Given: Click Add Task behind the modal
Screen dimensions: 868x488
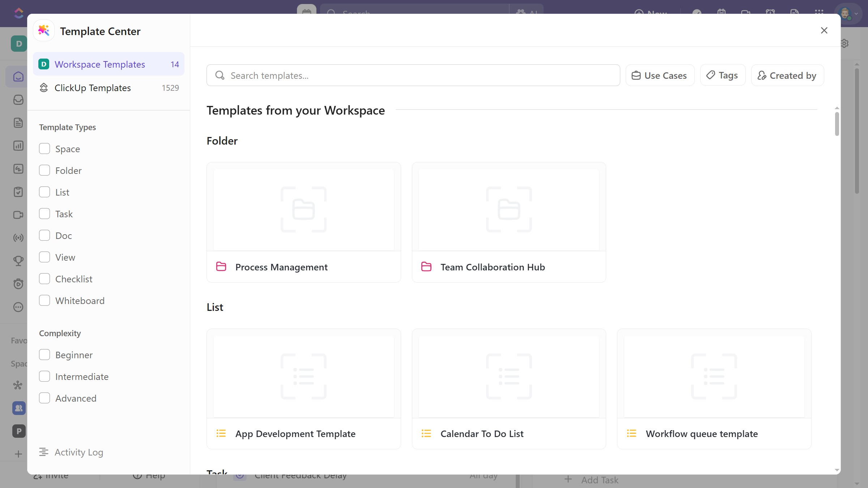Looking at the screenshot, I should pos(592,480).
